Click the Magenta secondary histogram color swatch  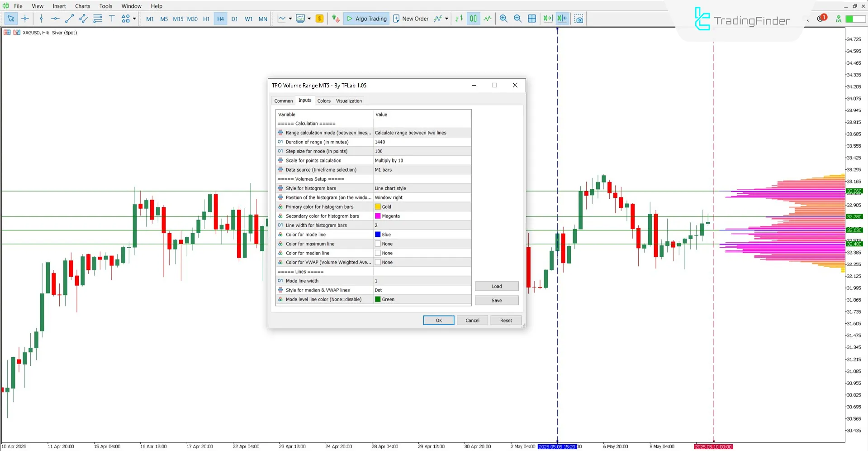coord(378,216)
